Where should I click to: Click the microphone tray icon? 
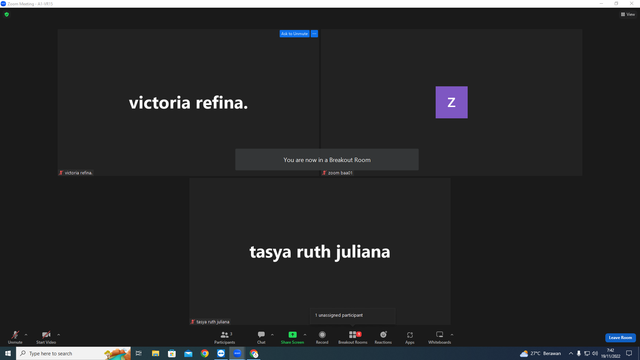coord(578,353)
